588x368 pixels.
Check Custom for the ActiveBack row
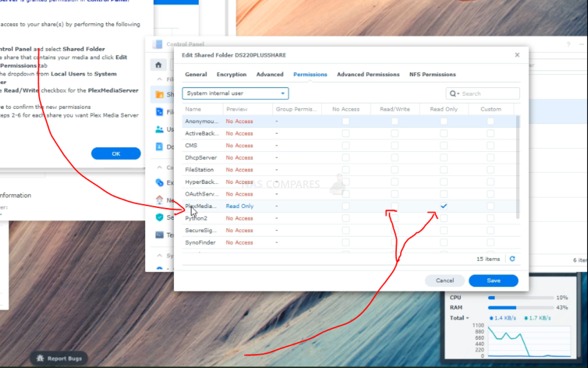[490, 133]
